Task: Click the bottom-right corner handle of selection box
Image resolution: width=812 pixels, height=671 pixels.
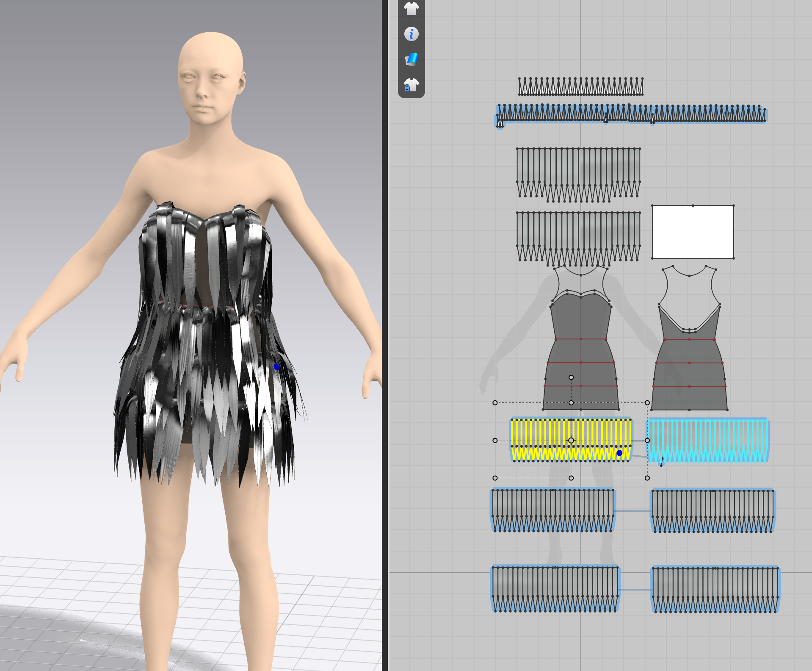Action: click(647, 478)
